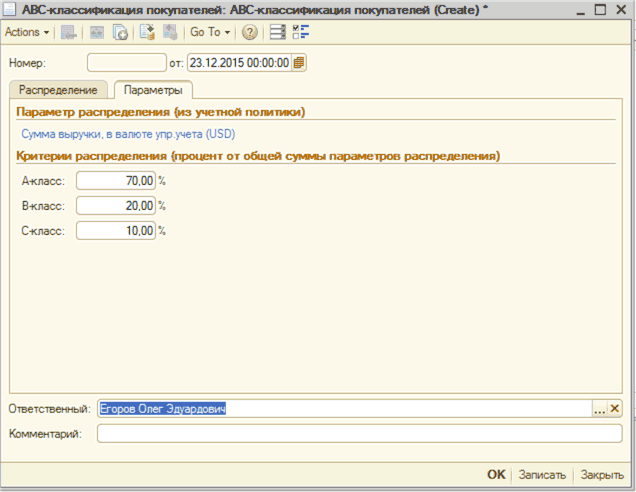Click the calendar icon beside the date

pyautogui.click(x=299, y=63)
